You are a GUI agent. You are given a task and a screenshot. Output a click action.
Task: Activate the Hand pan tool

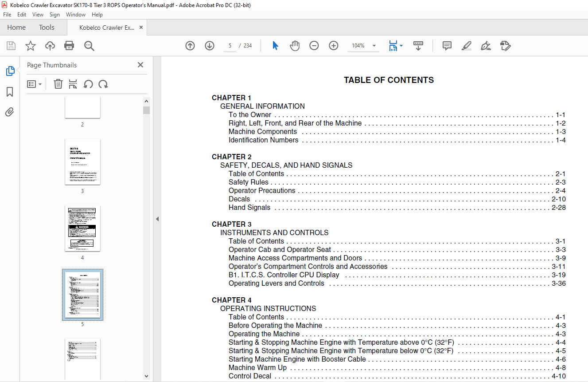295,46
